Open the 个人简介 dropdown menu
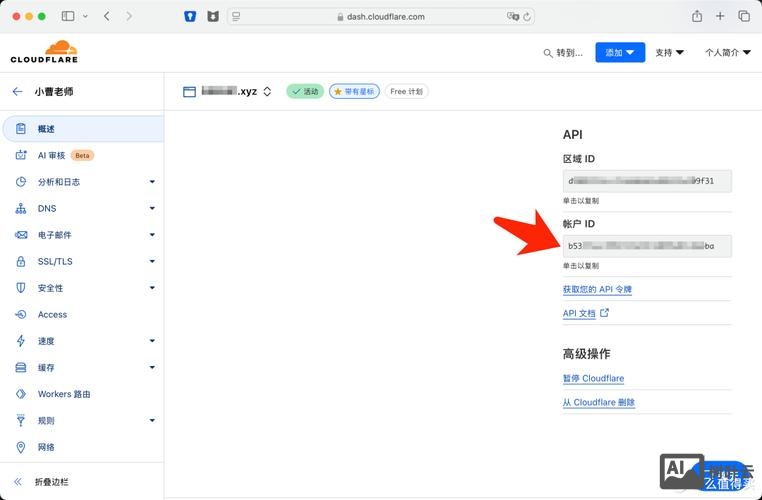The image size is (762, 500). click(x=727, y=52)
